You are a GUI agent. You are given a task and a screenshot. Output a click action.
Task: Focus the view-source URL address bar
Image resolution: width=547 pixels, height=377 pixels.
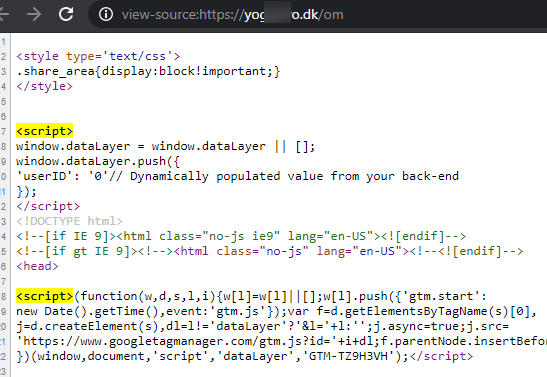[317, 14]
